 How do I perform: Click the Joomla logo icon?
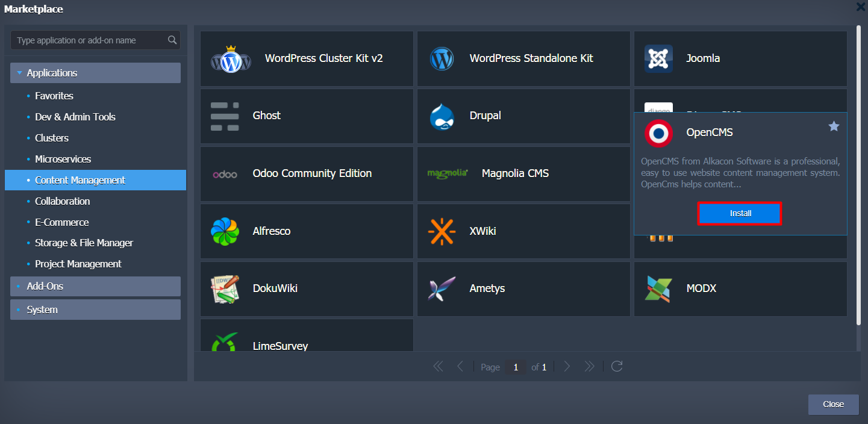tap(658, 58)
